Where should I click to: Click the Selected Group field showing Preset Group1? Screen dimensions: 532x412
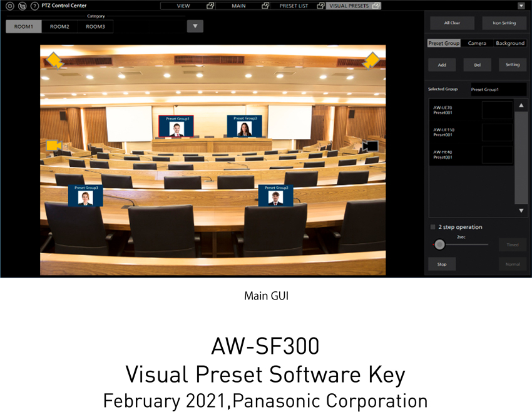[x=498, y=89]
